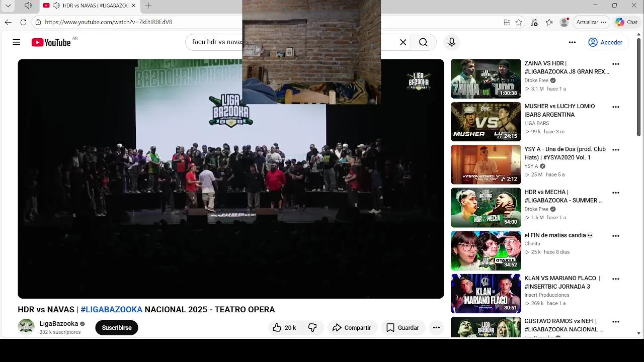The width and height of the screenshot is (644, 362).
Task: Reload the current page
Action: pos(23,22)
